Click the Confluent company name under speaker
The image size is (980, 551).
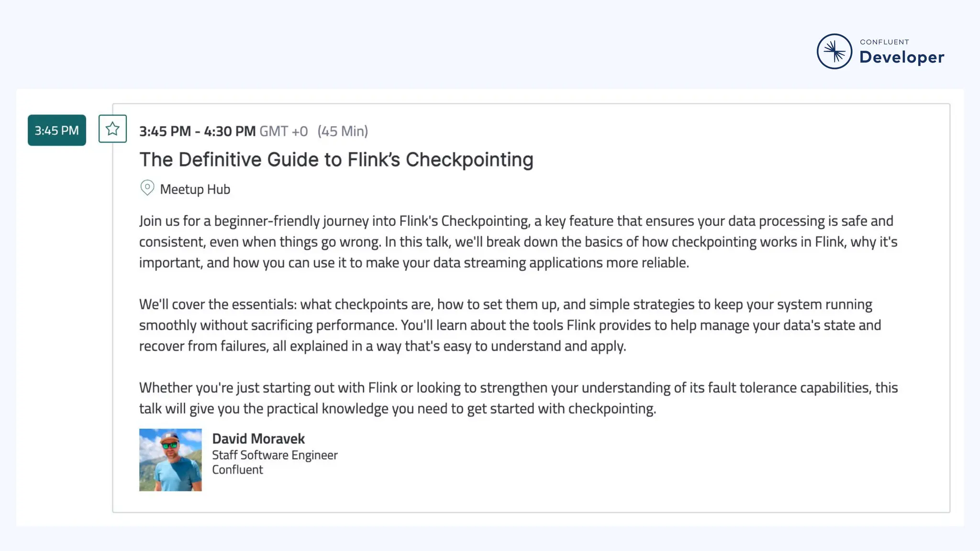[237, 470]
